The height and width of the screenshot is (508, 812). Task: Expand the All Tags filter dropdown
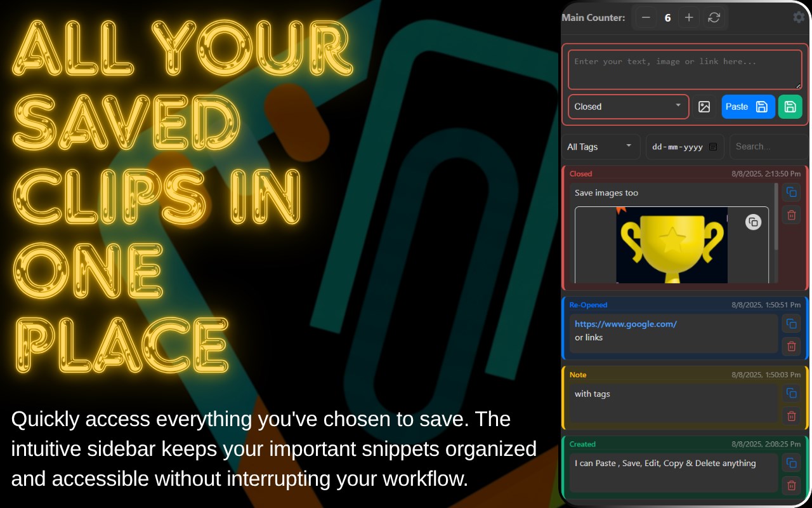[601, 147]
